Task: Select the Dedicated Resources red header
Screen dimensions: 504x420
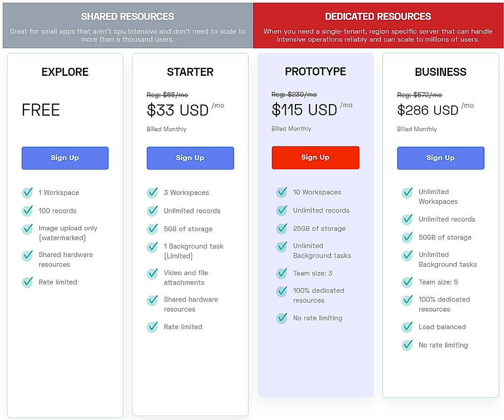Action: click(378, 25)
